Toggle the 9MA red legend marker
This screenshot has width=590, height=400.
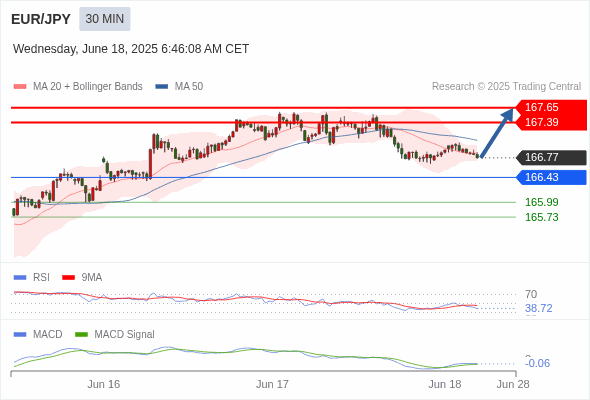click(68, 278)
